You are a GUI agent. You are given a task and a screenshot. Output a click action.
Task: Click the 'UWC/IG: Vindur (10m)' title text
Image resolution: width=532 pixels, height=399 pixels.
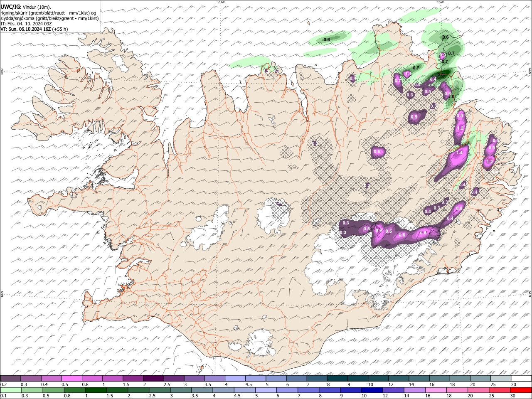pyautogui.click(x=26, y=7)
